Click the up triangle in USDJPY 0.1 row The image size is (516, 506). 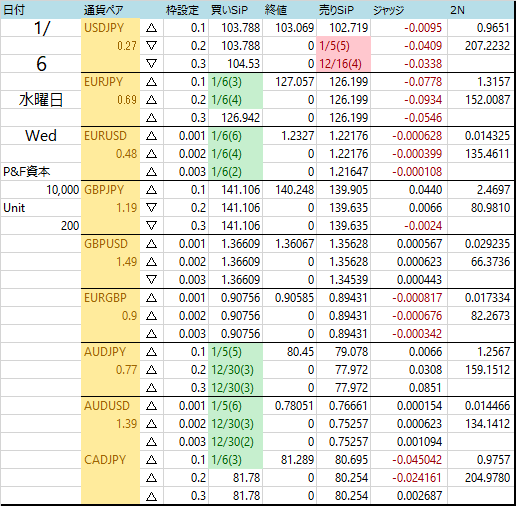(x=151, y=28)
